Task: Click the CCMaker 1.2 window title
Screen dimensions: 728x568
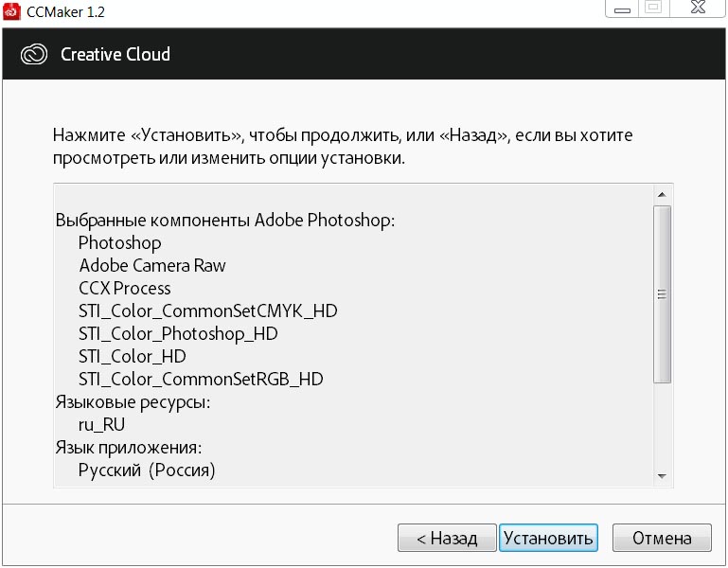Action: coord(65,11)
